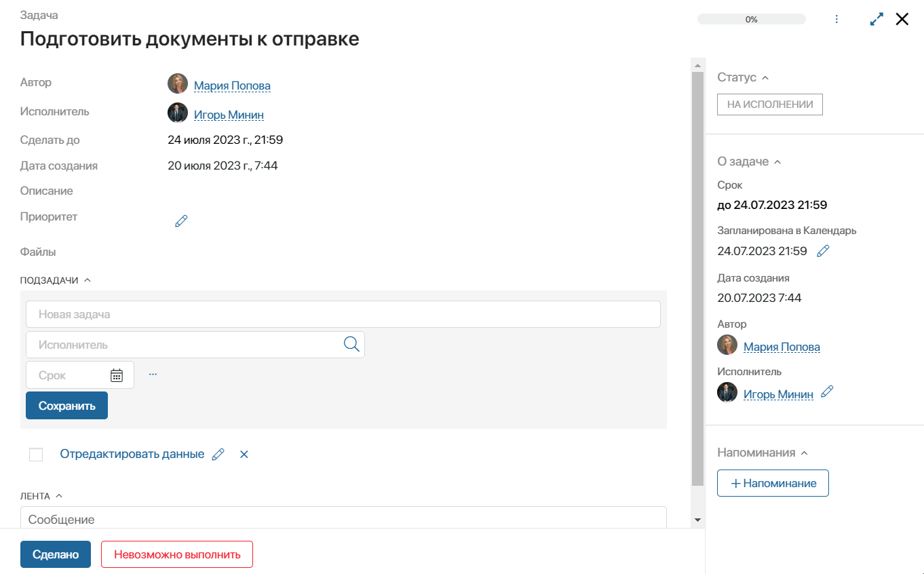Image resolution: width=924 pixels, height=574 pixels.
Task: Close the task window
Action: click(902, 19)
